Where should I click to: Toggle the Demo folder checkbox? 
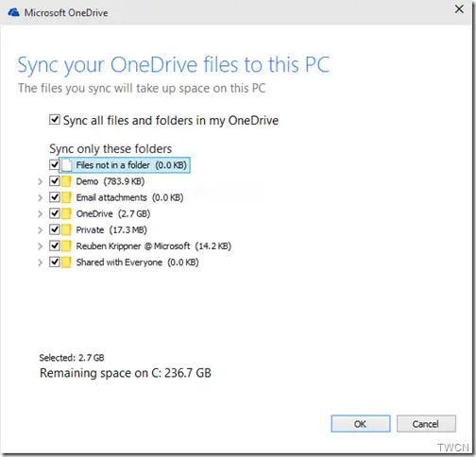[55, 180]
